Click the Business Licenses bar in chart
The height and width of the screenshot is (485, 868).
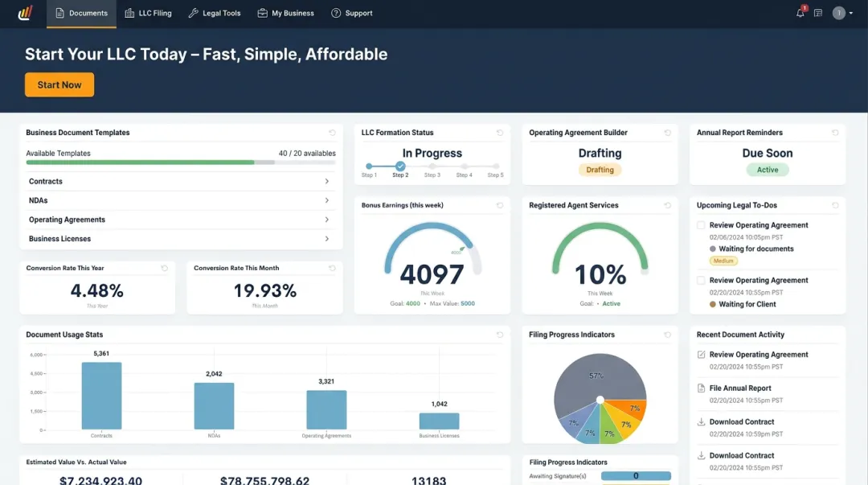point(439,421)
